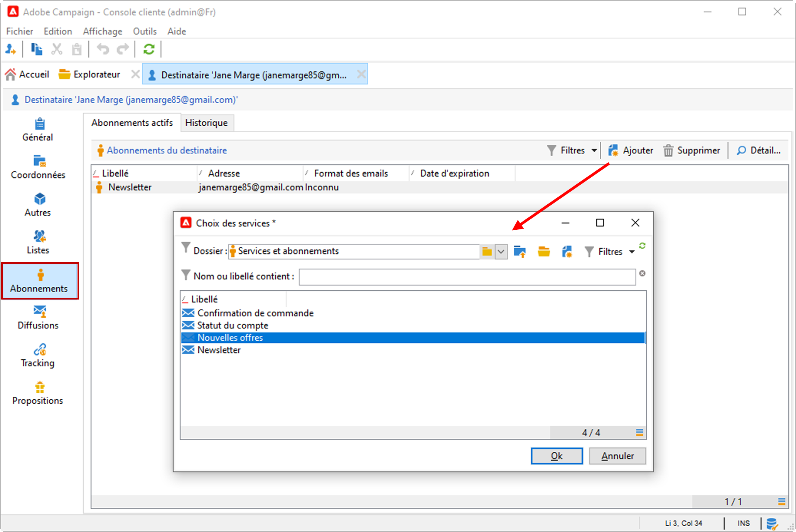This screenshot has height=532, width=796.
Task: Open the Filtres dropdown in dialog
Action: click(610, 252)
